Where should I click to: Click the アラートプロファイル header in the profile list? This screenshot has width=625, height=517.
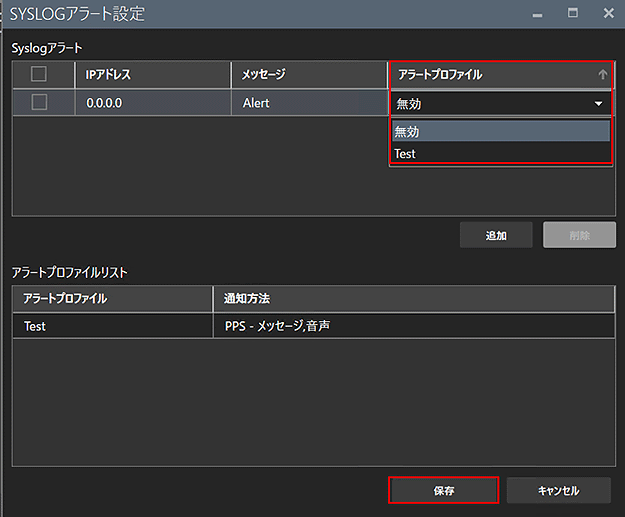point(112,298)
